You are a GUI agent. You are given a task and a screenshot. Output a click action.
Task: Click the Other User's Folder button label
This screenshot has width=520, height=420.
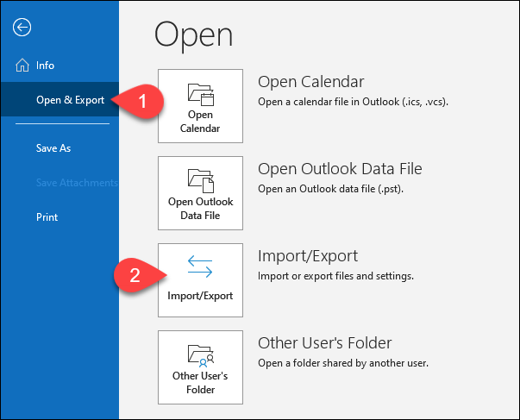point(200,383)
